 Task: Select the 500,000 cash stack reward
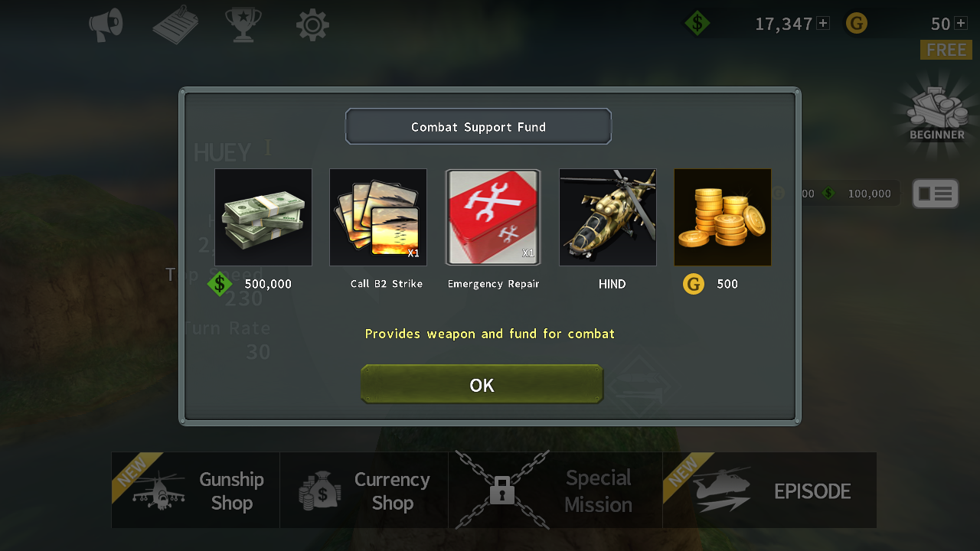pos(263,217)
